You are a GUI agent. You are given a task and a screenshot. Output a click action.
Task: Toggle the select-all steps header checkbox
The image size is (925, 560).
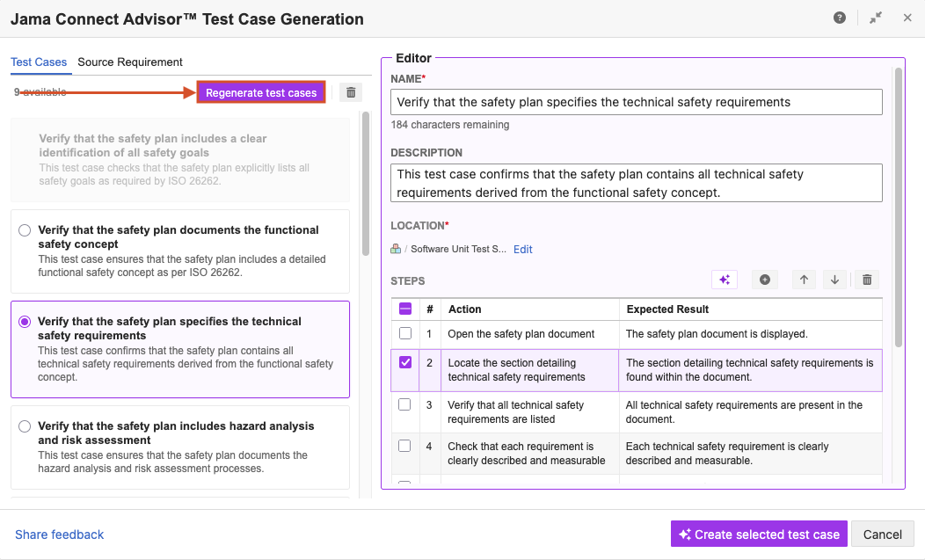405,309
